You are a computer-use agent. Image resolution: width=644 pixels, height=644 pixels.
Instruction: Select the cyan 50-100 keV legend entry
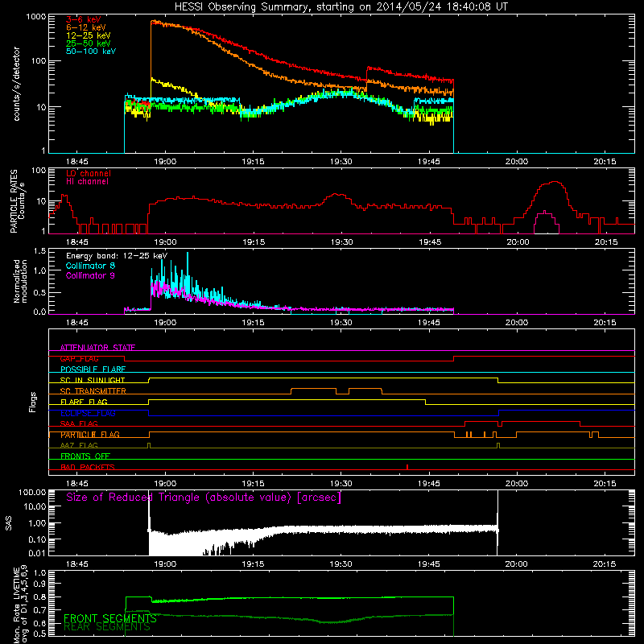[90, 52]
